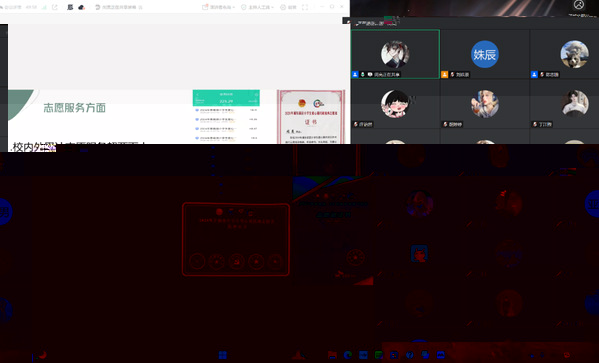Open Microsoft Edge from the taskbar

[348, 355]
